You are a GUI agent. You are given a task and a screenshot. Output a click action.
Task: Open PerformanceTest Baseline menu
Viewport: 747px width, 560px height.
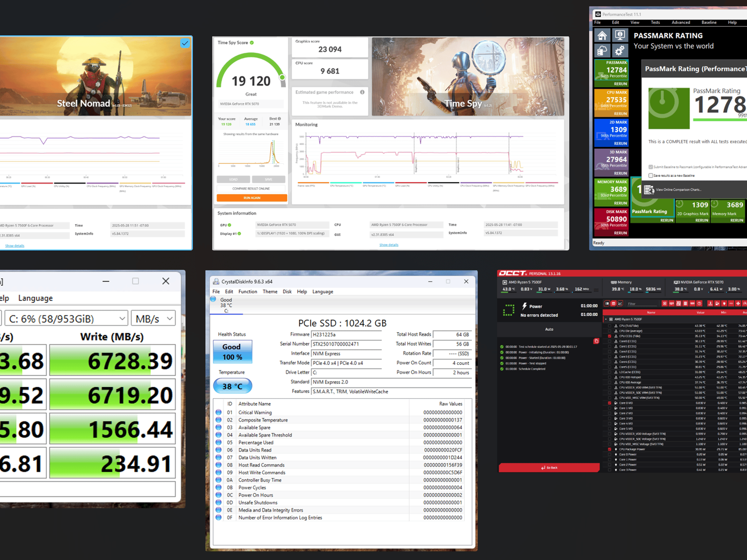point(709,22)
